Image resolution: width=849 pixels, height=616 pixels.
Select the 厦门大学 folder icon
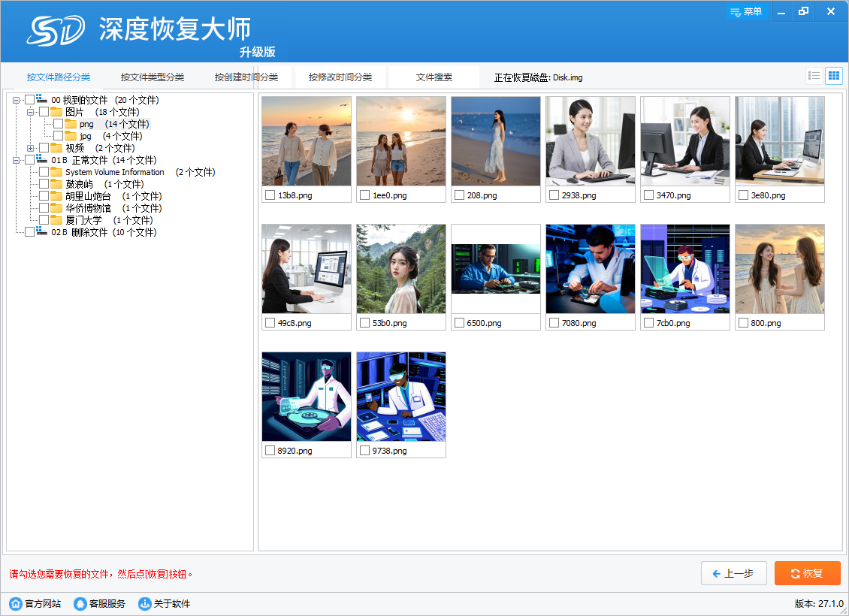pyautogui.click(x=56, y=220)
